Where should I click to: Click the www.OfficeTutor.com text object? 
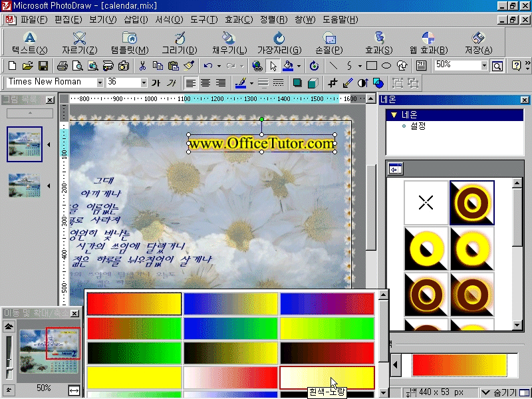[261, 144]
